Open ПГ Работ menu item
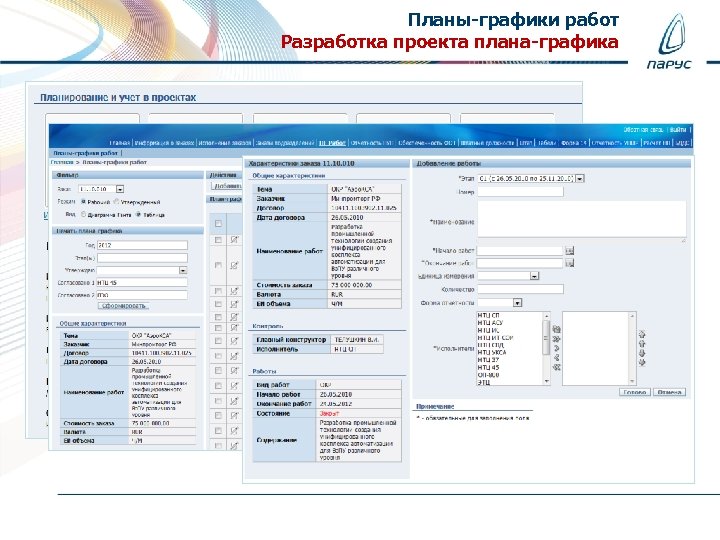 coord(332,143)
